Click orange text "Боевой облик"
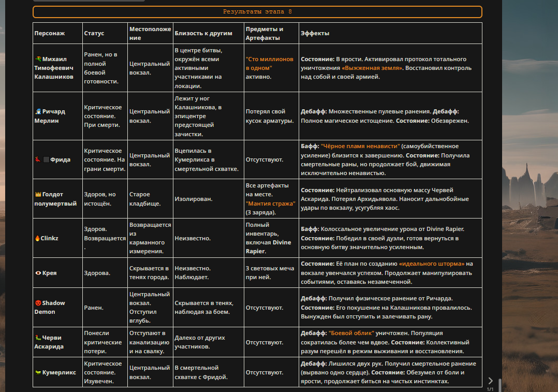The width and height of the screenshot is (558, 392). [351, 333]
